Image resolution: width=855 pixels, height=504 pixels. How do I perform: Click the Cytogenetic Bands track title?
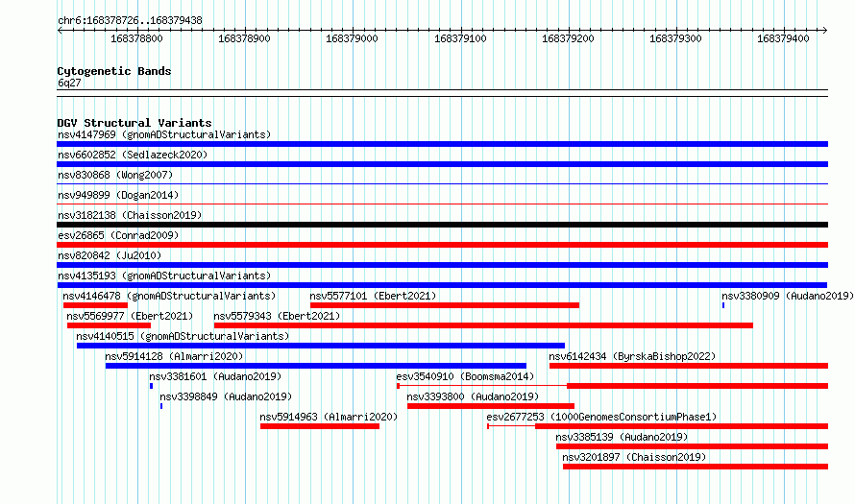tap(114, 71)
